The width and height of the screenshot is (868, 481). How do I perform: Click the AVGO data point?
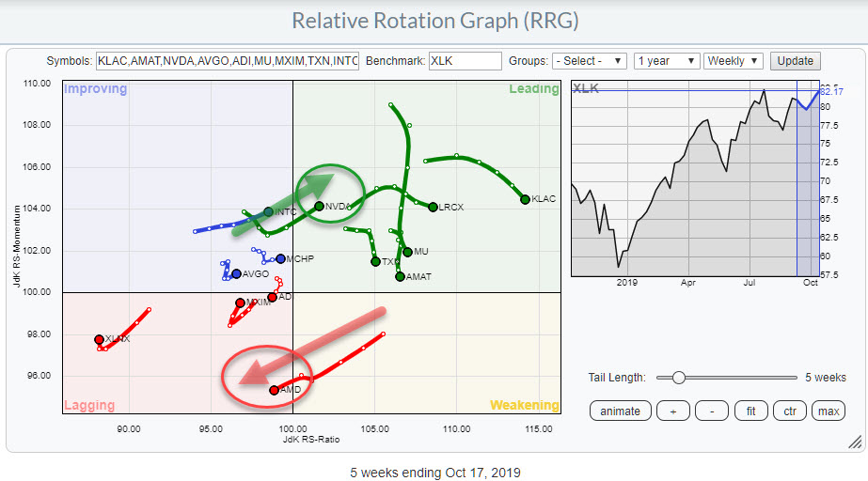[x=236, y=273]
